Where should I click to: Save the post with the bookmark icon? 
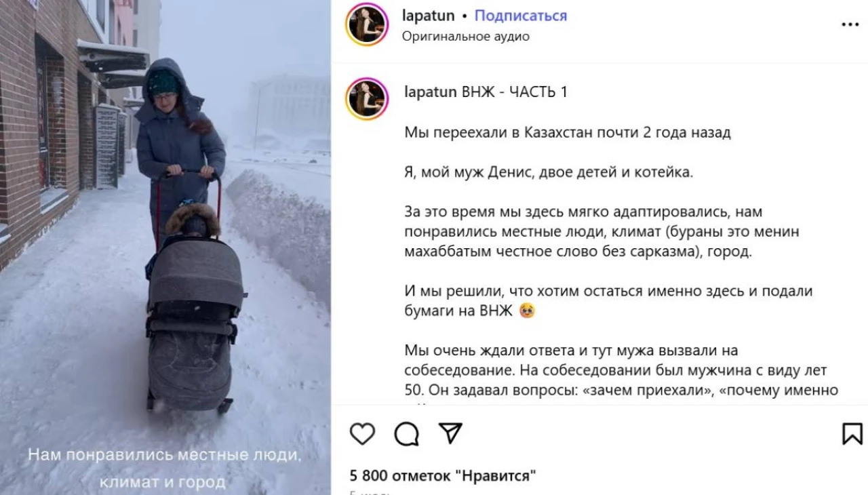pyautogui.click(x=852, y=433)
